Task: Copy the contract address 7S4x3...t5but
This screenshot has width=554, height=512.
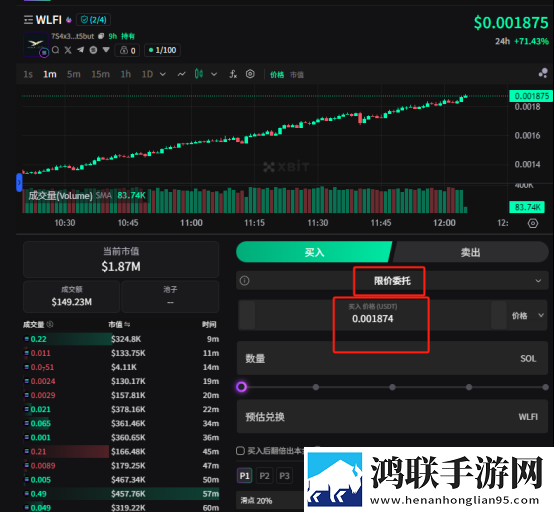Action: (x=101, y=36)
